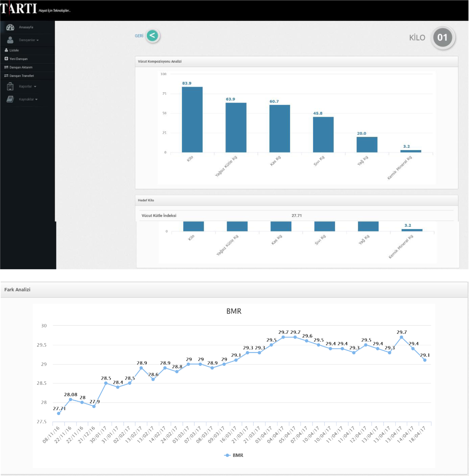This screenshot has width=469, height=476.
Task: Select Danışan Aktarım menu entry
Action: pos(21,67)
